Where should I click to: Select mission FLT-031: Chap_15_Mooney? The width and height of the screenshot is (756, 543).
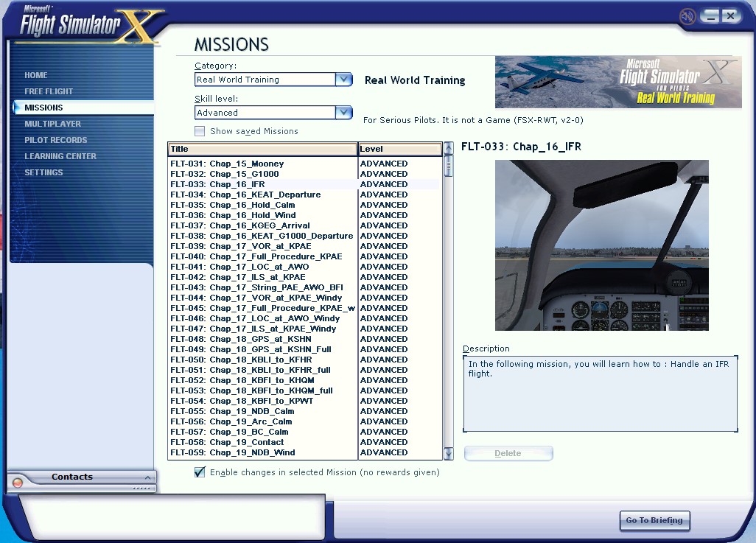tap(304, 164)
